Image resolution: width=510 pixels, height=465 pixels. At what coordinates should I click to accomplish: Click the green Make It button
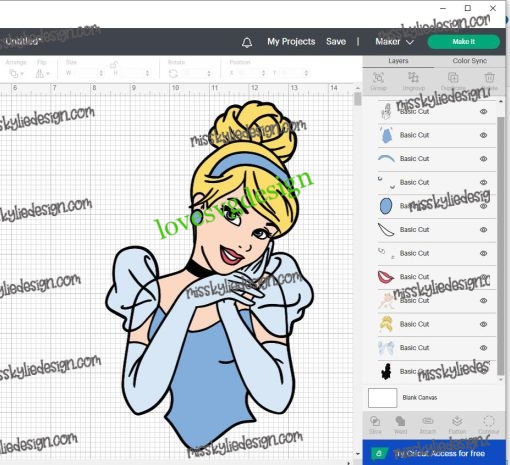[x=464, y=42]
